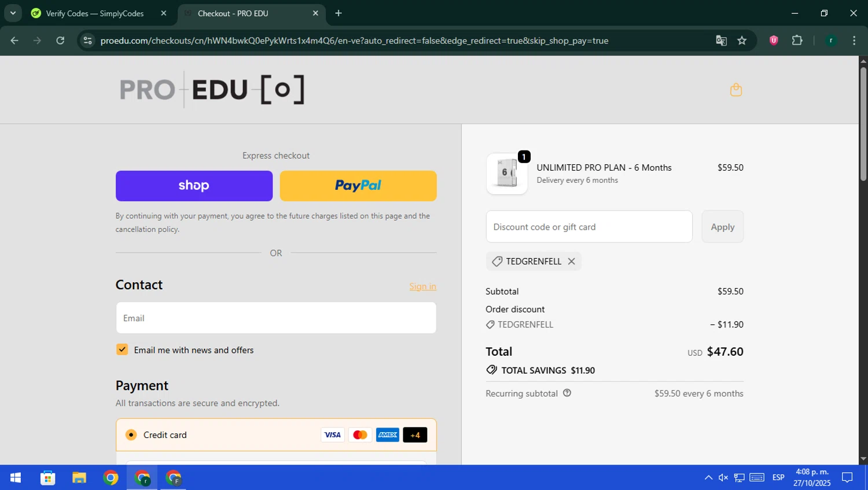Click the scrollbar down arrow
This screenshot has height=490, width=868.
863,459
